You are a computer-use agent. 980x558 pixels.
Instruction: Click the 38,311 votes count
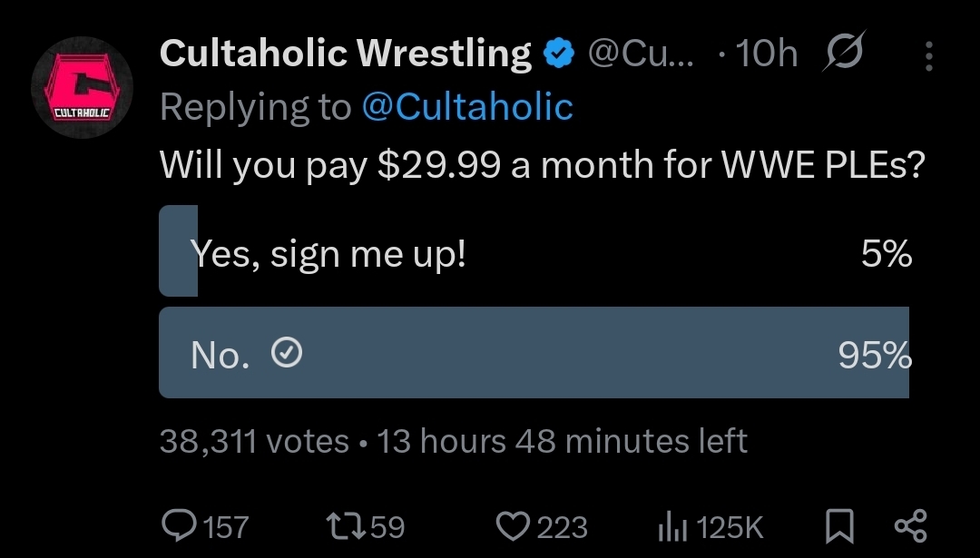click(x=254, y=442)
